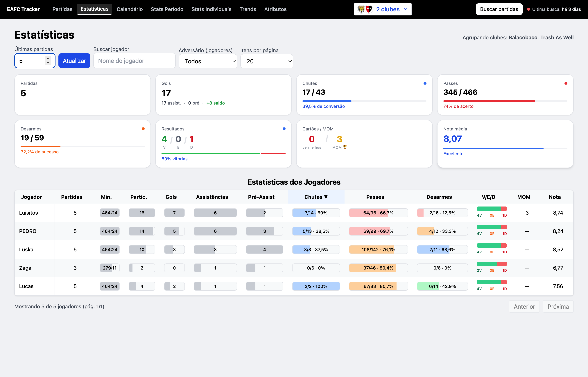Click Luisitos' green-red V/E/D bar
The image size is (588, 377).
click(492, 209)
